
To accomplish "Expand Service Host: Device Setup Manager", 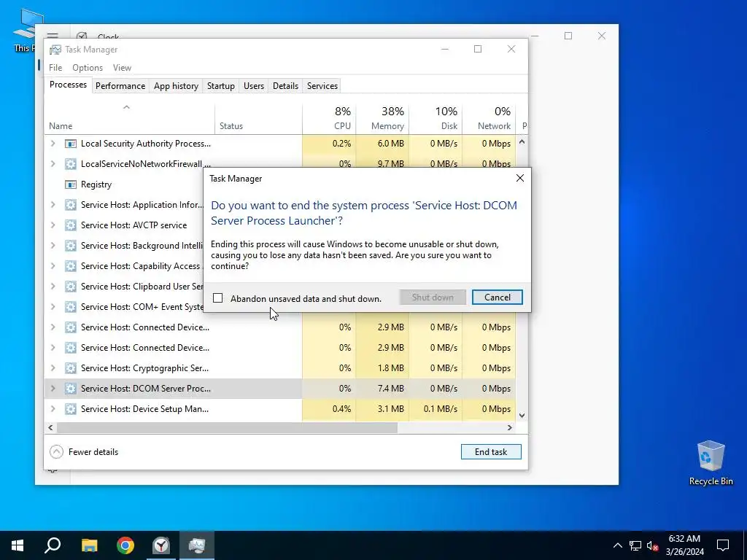I will coord(53,409).
